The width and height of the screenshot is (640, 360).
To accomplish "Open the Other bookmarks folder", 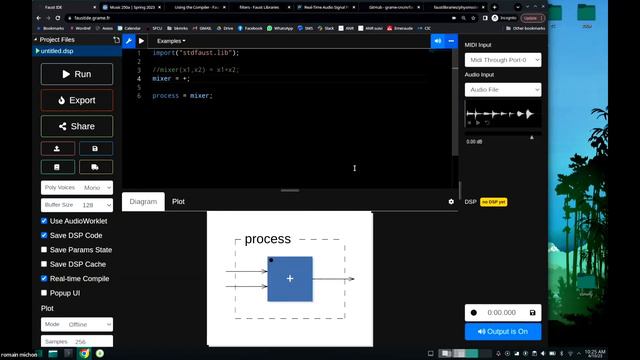I will click(525, 28).
